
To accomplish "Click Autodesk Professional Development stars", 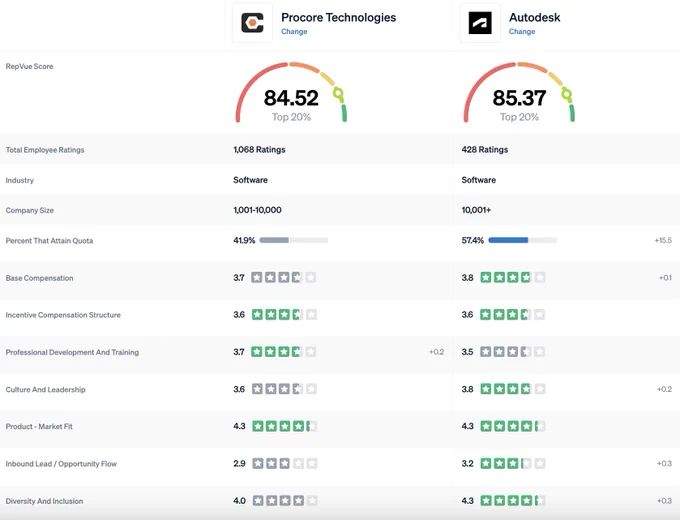I will pos(512,352).
